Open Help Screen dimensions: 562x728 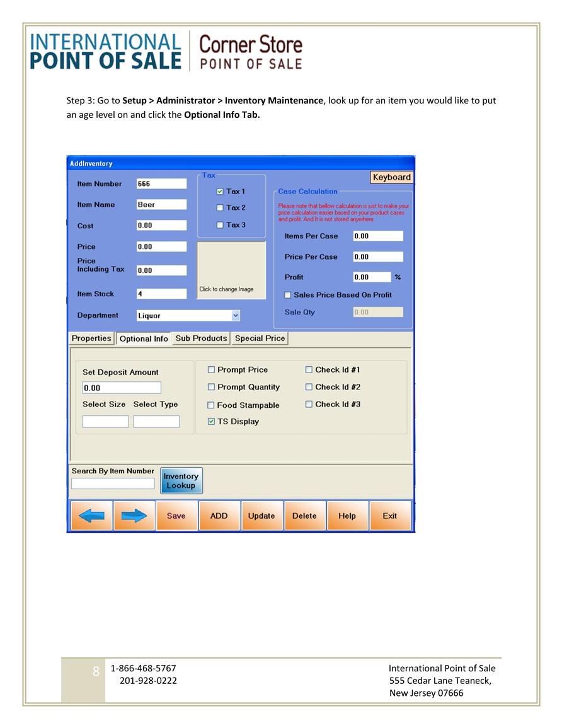point(347,516)
